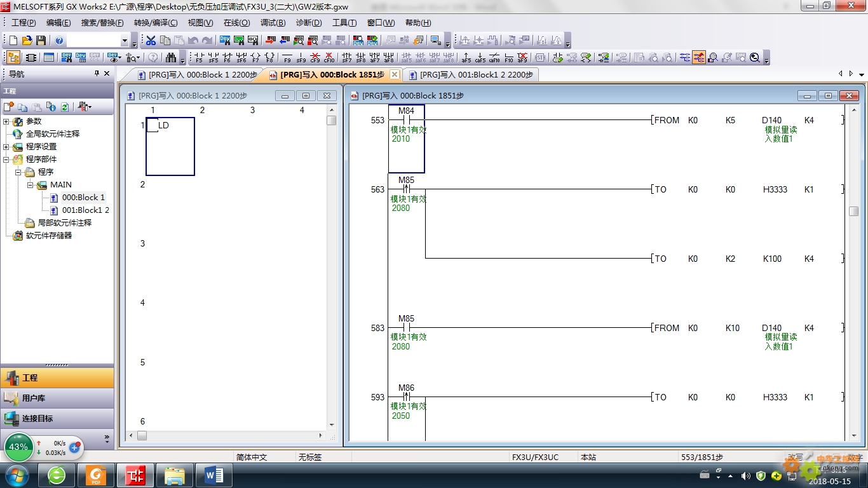Viewport: 868px width, 488px height.
Task: Delete horizontal line with cF9 icon
Action: (315, 58)
